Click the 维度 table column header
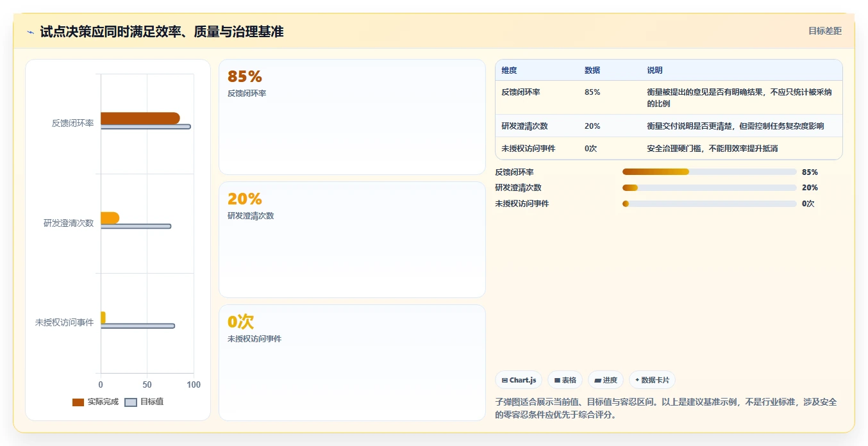The image size is (868, 446). tap(509, 70)
